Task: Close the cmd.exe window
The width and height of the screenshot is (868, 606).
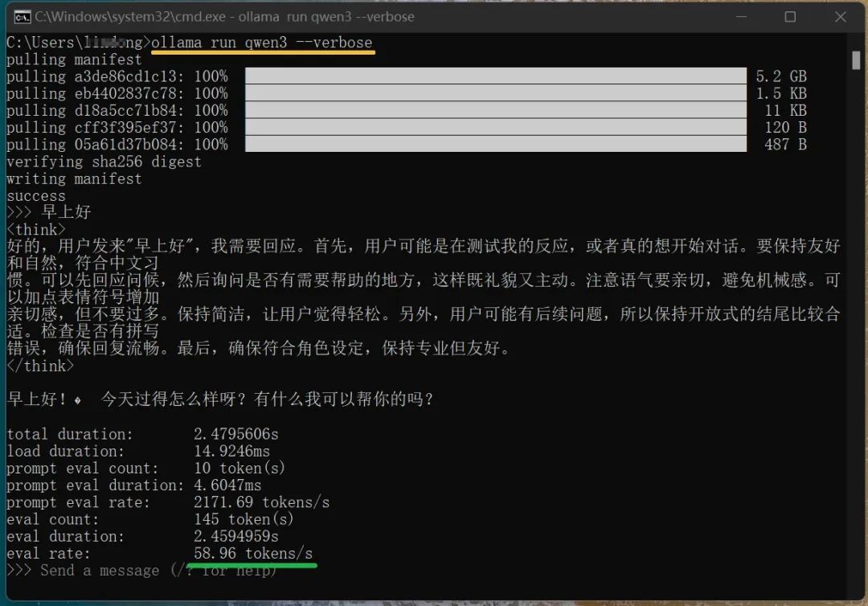Action: (x=841, y=17)
